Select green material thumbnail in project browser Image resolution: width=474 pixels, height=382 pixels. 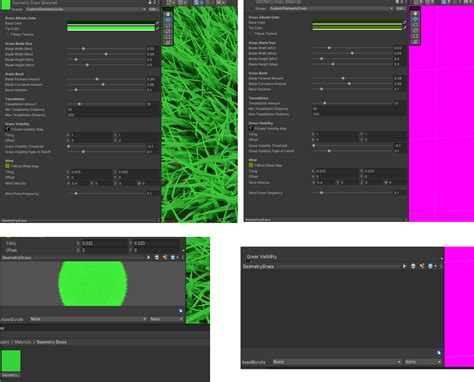[x=11, y=361]
